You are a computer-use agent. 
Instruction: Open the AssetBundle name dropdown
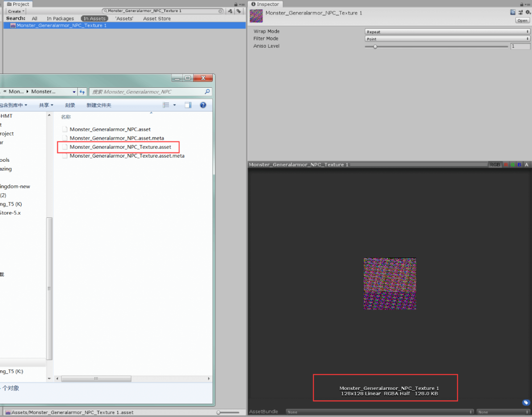click(x=380, y=412)
